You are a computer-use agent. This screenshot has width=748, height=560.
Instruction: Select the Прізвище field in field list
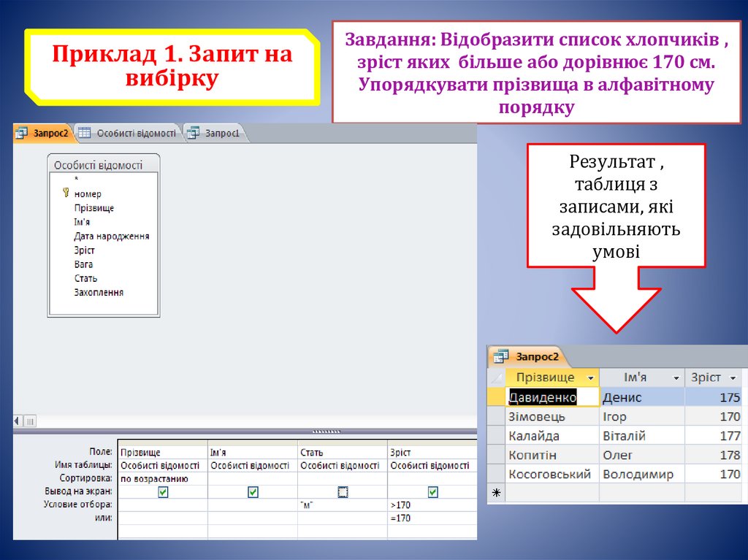click(94, 208)
